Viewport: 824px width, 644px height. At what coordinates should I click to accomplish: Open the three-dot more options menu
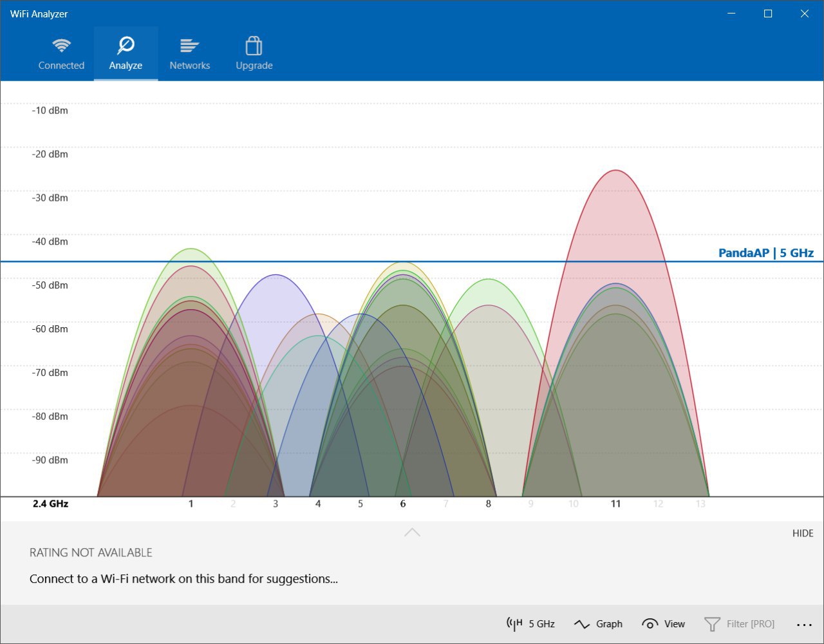tap(804, 624)
